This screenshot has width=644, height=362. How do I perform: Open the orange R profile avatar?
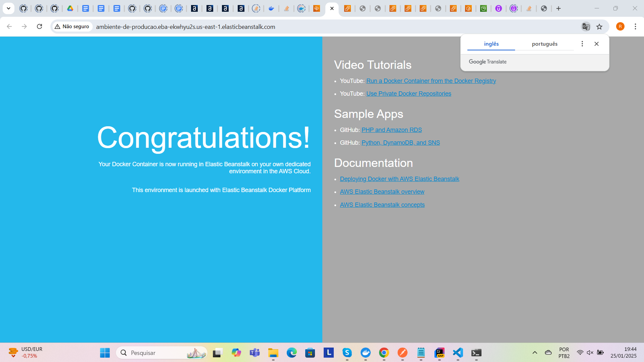(620, 27)
